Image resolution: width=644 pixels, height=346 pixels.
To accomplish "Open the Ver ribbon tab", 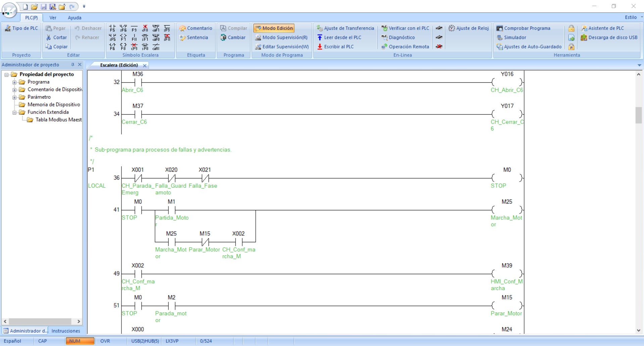I will (x=53, y=18).
